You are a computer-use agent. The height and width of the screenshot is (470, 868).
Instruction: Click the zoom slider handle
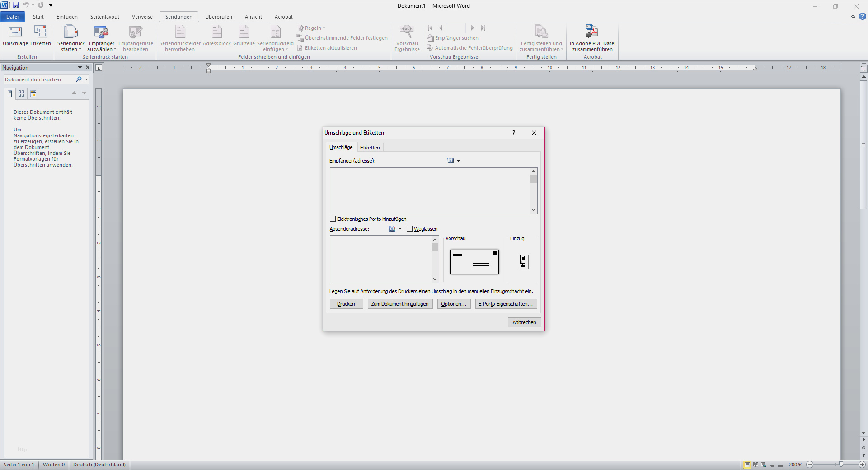click(x=841, y=465)
